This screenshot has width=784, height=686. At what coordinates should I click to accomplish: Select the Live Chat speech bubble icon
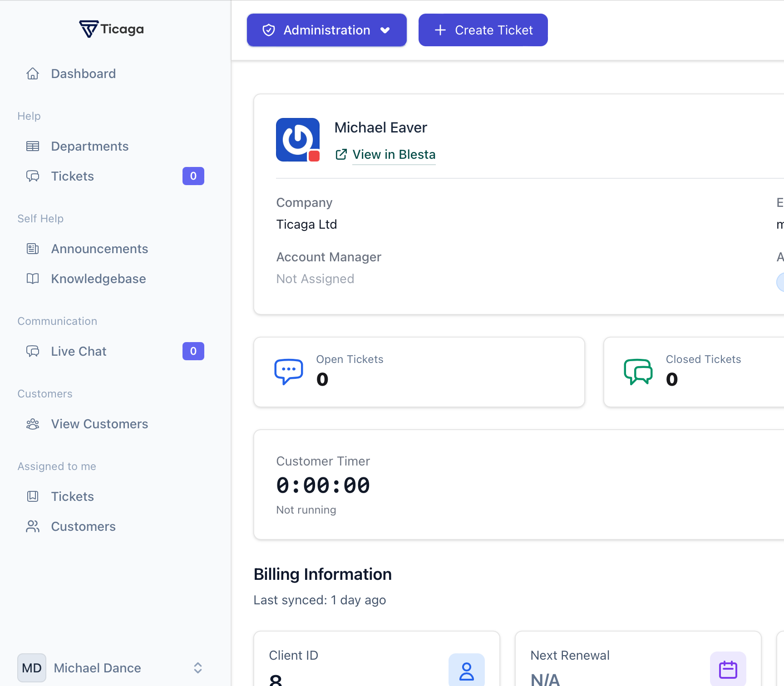32,351
